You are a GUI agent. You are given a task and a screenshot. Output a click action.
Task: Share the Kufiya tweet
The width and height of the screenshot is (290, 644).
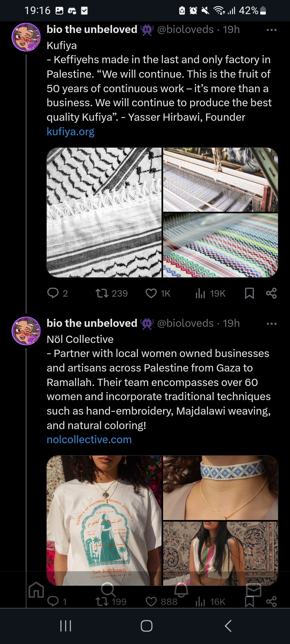click(x=271, y=293)
